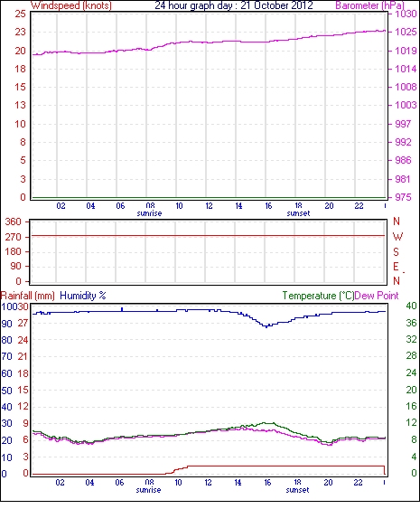The width and height of the screenshot is (420, 509).
Task: Click the 12 hour tick on top graph
Action: 209,206
